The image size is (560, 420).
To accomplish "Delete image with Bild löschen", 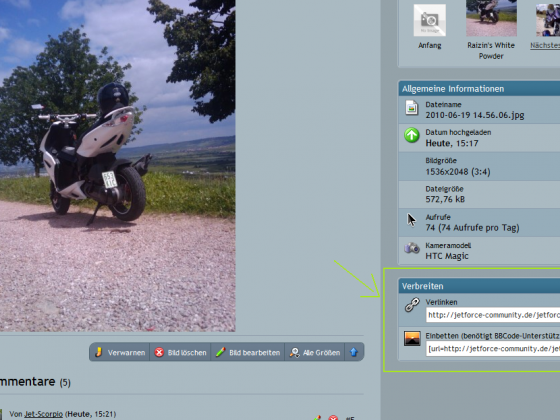I will tap(180, 352).
